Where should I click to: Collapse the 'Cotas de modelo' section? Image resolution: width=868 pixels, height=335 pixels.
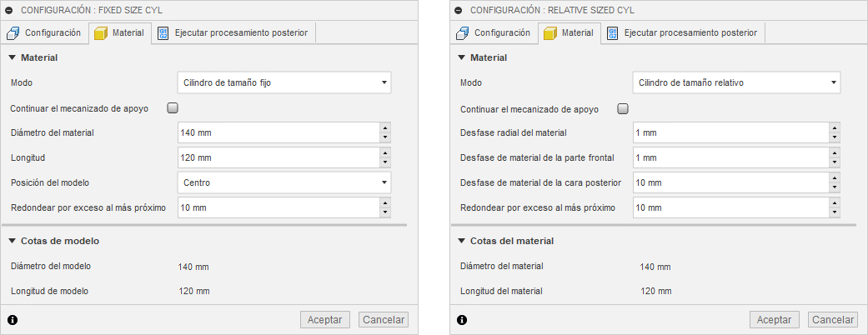[x=13, y=241]
